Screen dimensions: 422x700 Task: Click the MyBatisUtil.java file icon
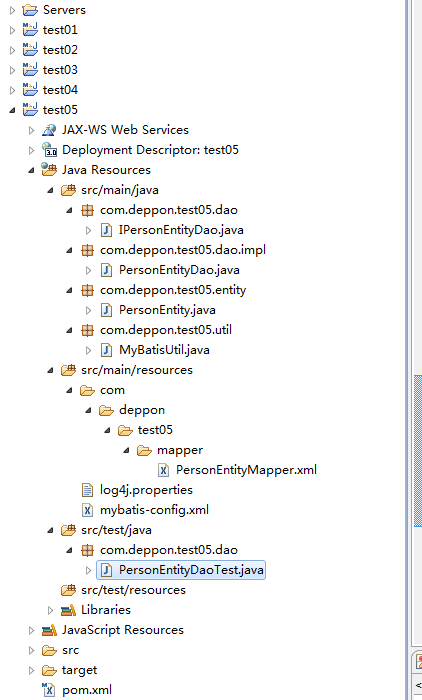(x=106, y=350)
